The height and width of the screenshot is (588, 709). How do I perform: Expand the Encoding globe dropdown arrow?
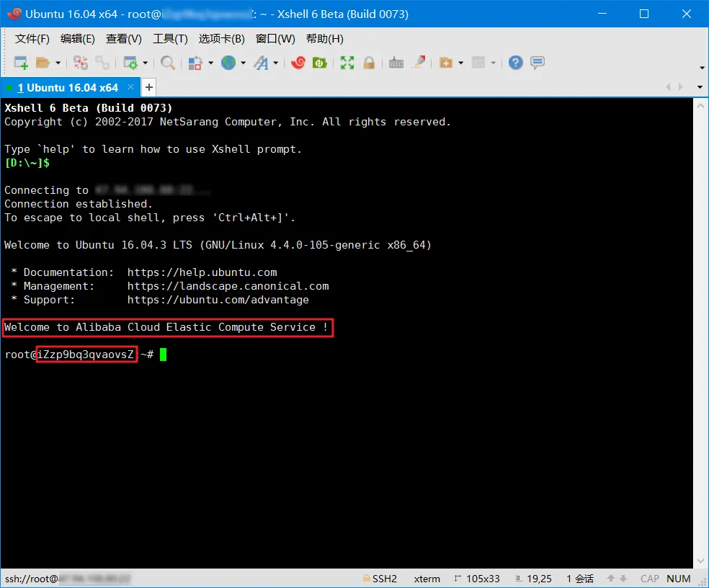[x=244, y=63]
